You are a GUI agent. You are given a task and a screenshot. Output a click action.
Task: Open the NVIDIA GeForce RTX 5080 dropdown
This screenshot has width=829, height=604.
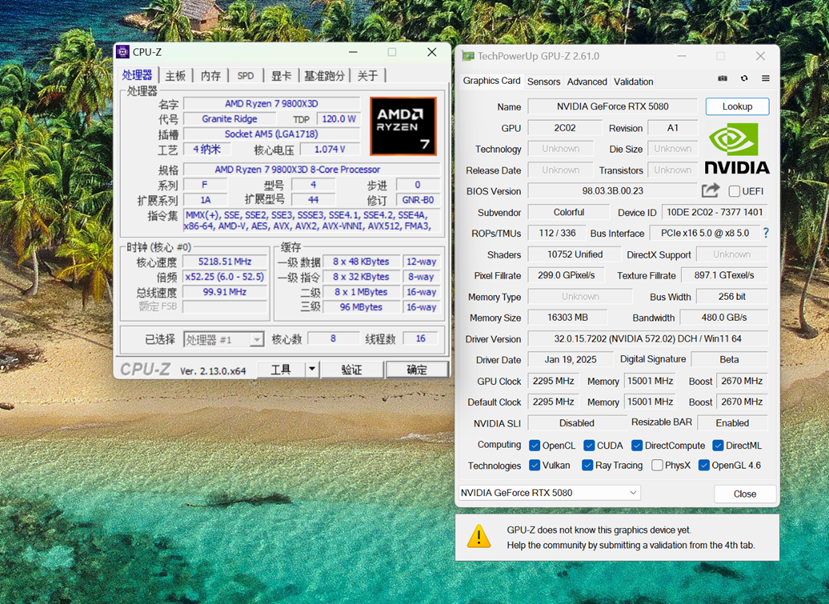pyautogui.click(x=633, y=493)
